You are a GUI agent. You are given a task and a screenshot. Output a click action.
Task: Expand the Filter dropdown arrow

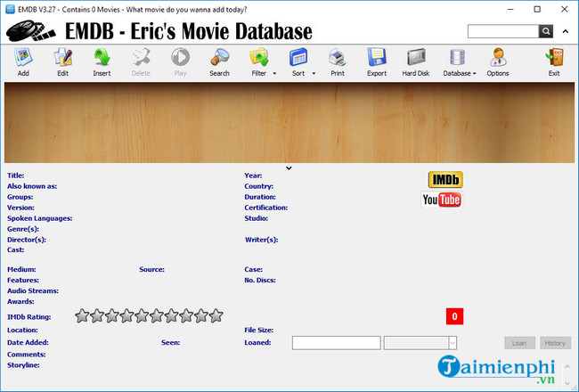point(274,74)
